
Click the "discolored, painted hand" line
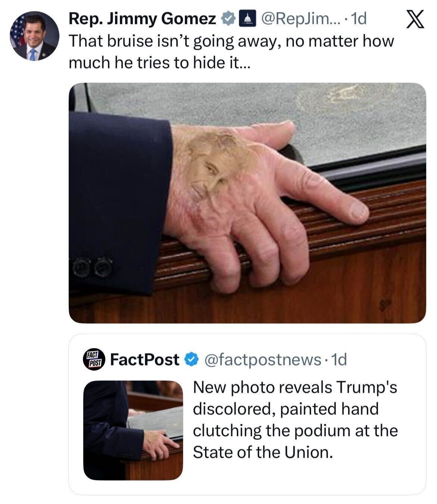click(x=286, y=409)
